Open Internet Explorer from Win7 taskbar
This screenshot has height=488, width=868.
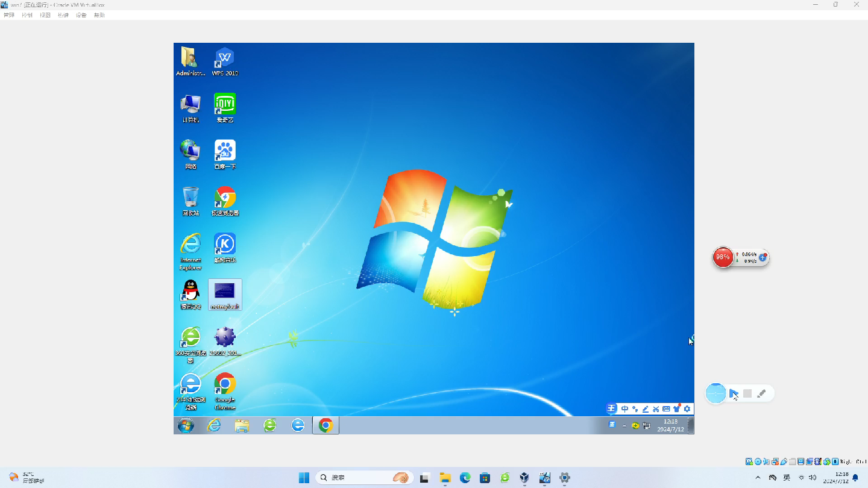(x=214, y=425)
